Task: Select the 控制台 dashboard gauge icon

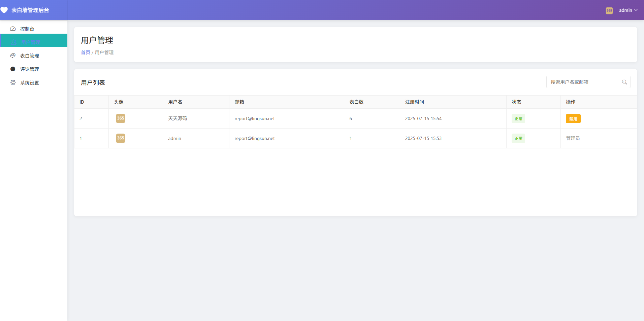Action: [x=13, y=29]
